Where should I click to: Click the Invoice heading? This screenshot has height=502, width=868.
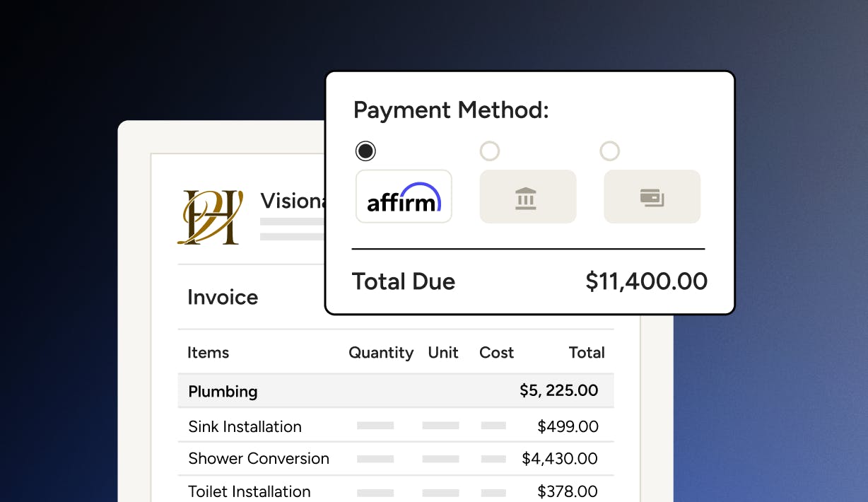223,297
